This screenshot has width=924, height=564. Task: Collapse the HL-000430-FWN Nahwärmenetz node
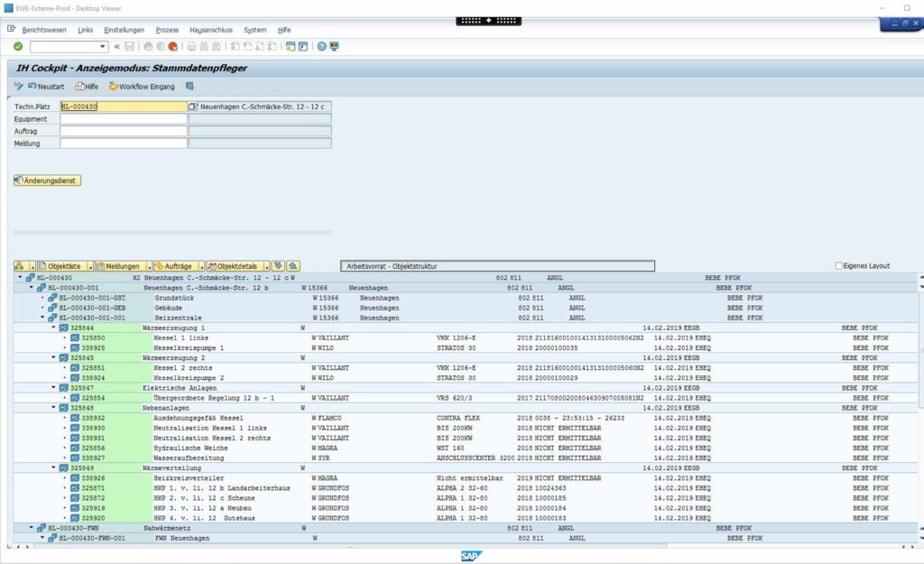[x=31, y=528]
